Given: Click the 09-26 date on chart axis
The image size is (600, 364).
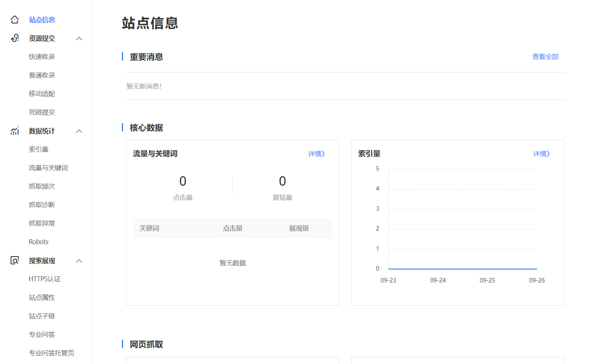Looking at the screenshot, I should tap(537, 280).
